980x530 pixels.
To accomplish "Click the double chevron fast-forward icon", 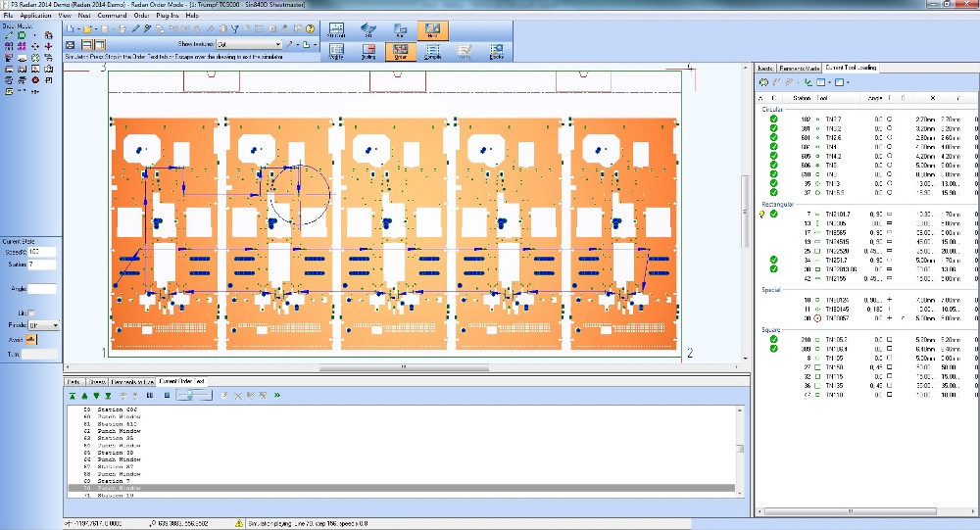I will 277,395.
